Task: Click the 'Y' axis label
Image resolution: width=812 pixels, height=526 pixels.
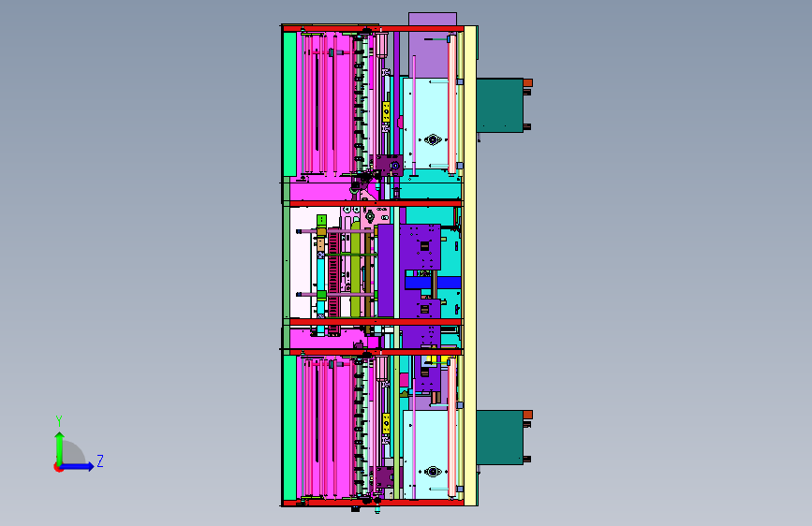Action: 59,421
